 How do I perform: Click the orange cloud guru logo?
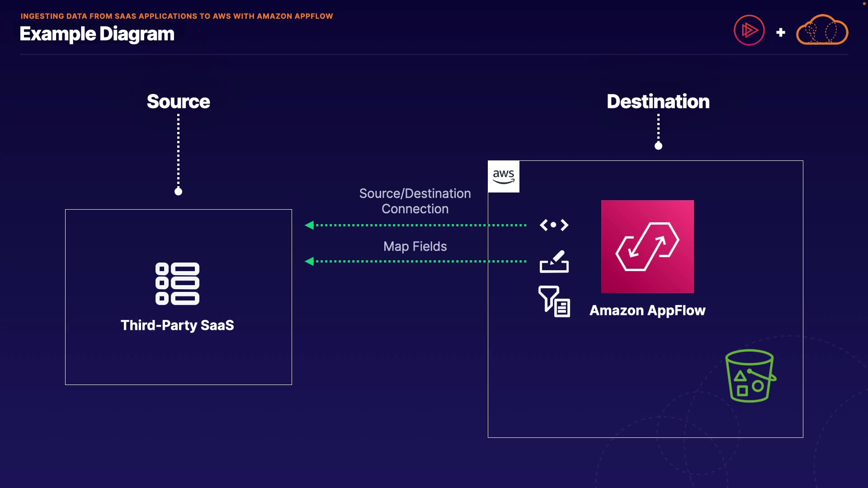tap(822, 30)
